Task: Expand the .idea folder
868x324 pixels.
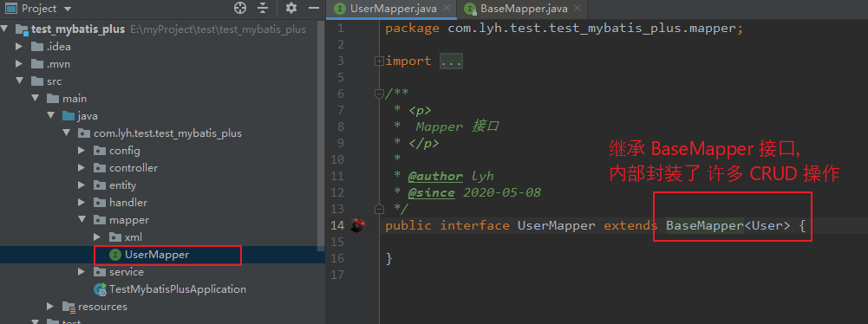Action: pyautogui.click(x=19, y=47)
